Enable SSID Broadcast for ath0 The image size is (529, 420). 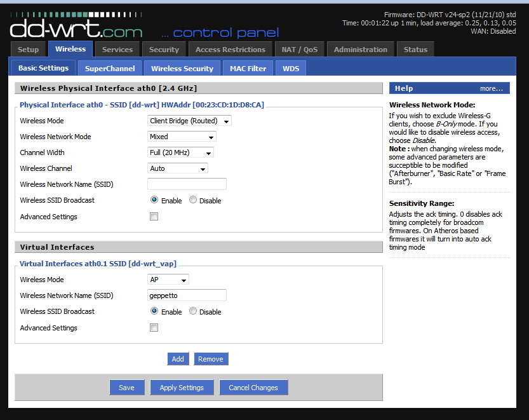coord(154,200)
